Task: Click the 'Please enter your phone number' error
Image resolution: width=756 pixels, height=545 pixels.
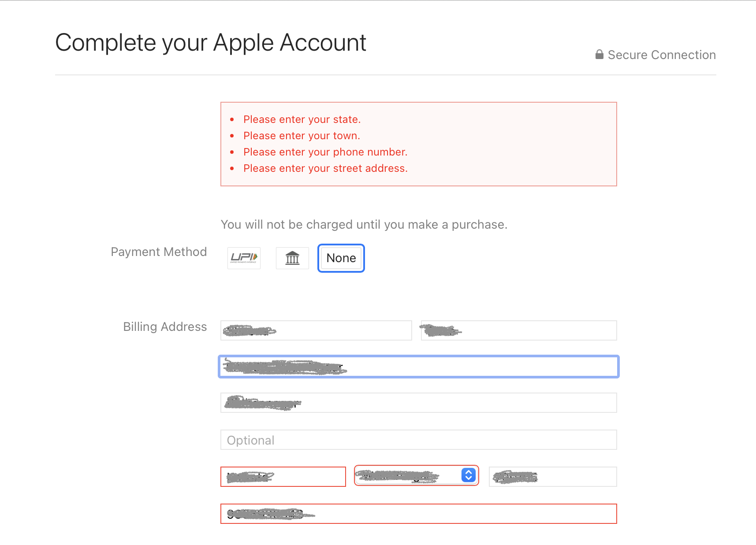Action: pyautogui.click(x=325, y=152)
